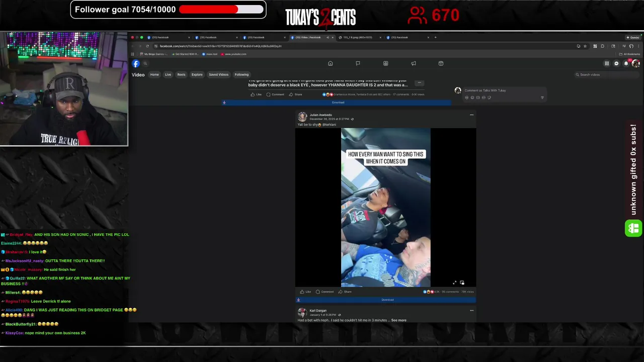Like the top partial post
Screen dimensions: 644x362
(256, 95)
